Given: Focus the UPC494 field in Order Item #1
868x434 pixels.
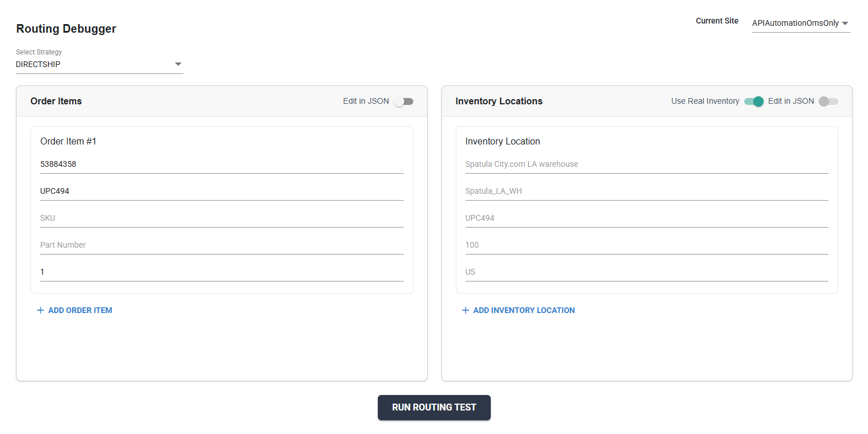Looking at the screenshot, I should tap(221, 191).
